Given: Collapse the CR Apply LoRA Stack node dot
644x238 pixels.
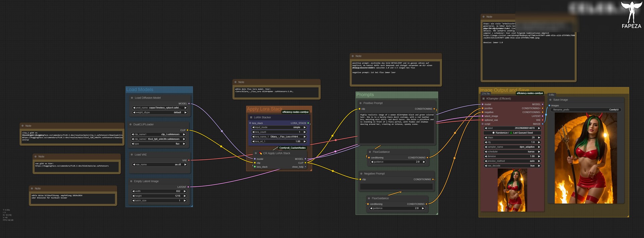Looking at the screenshot, I should click(256, 153).
